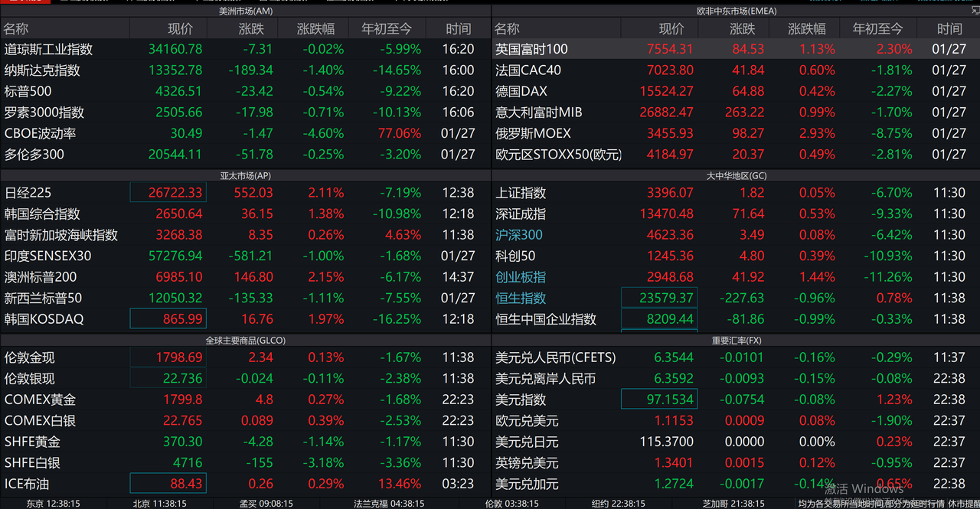Open the 美洲市场(AM) panel title
Image resolution: width=980 pixels, height=509 pixels.
246,11
